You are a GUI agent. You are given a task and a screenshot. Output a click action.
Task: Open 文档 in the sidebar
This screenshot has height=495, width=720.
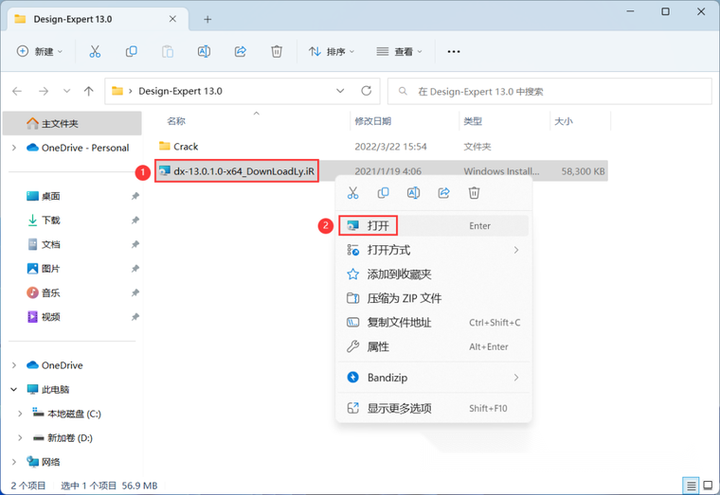click(x=44, y=244)
